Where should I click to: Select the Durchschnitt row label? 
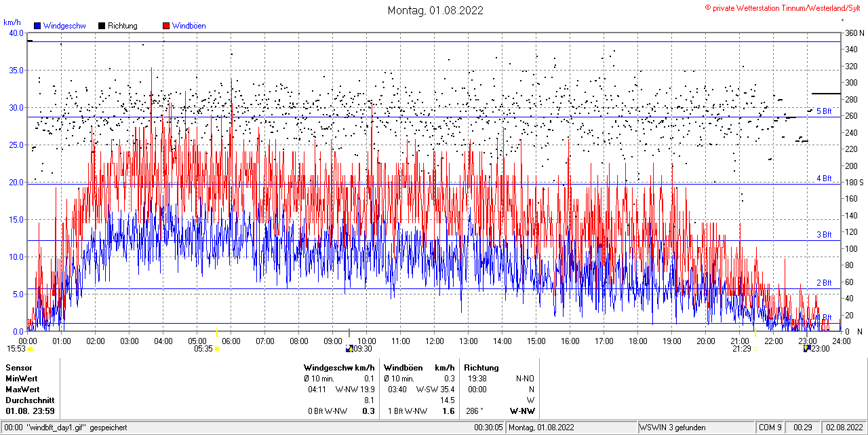(x=30, y=400)
